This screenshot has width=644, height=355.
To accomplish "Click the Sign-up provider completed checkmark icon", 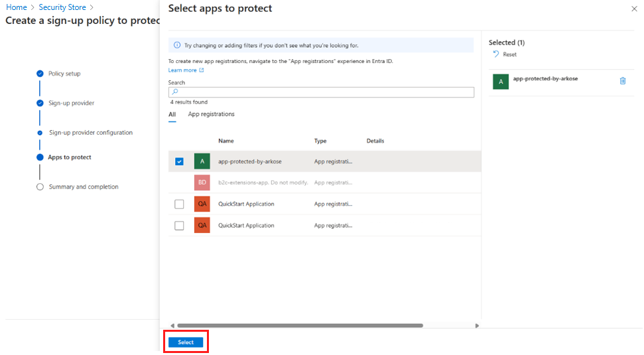I will coord(40,103).
